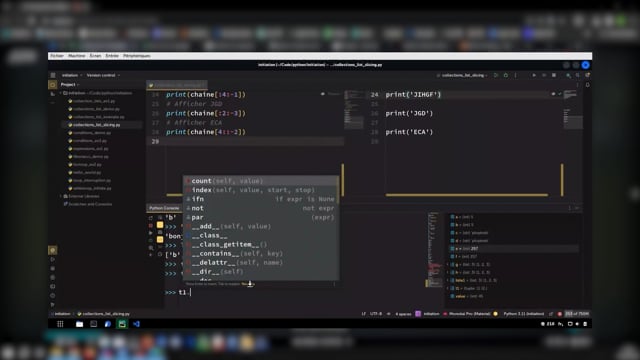Choose count(self, value) completion
Screen dimensions: 640x360
[261, 181]
